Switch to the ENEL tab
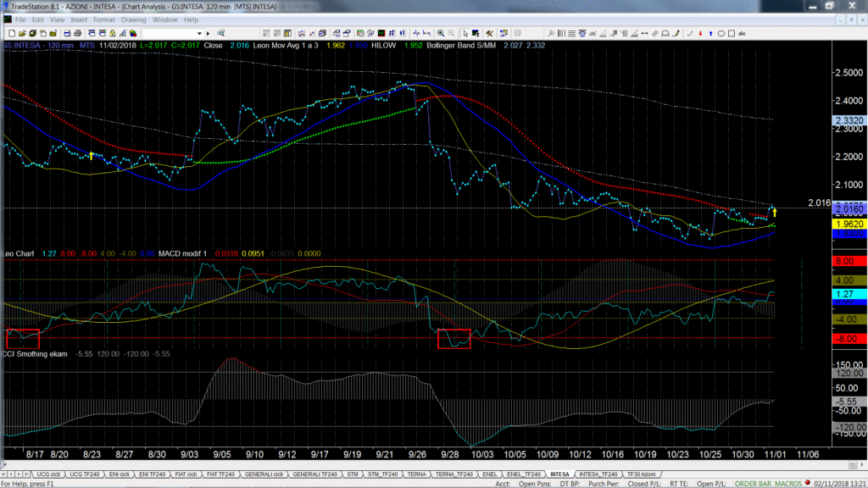Screen dimensions: 868x488 (490, 474)
